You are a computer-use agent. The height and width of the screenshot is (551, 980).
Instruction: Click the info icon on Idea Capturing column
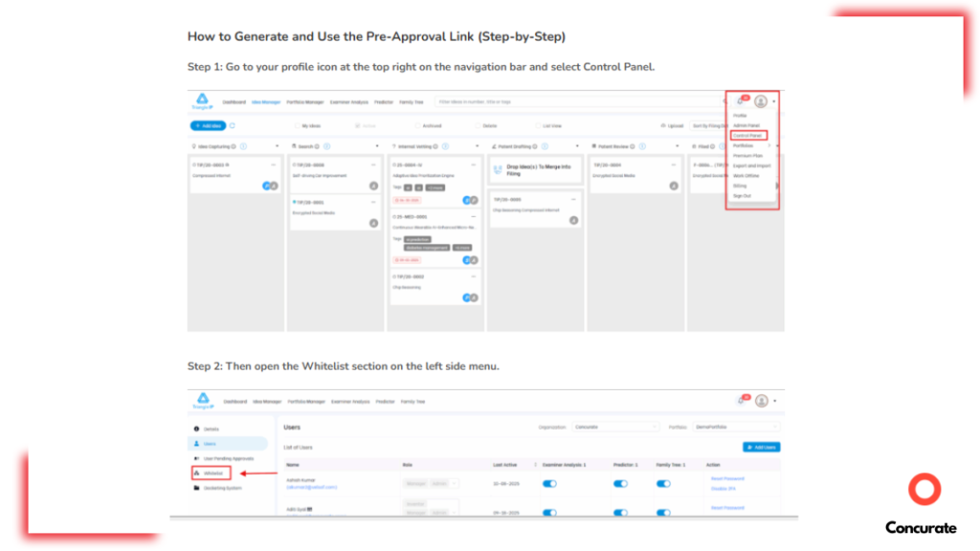click(x=245, y=145)
